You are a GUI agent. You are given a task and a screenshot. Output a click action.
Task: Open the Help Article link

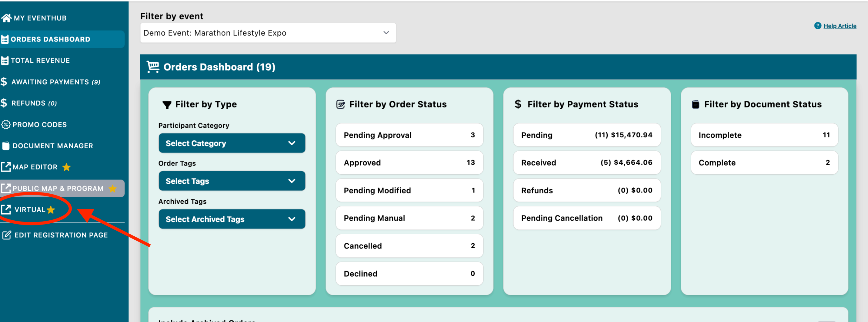(x=839, y=26)
